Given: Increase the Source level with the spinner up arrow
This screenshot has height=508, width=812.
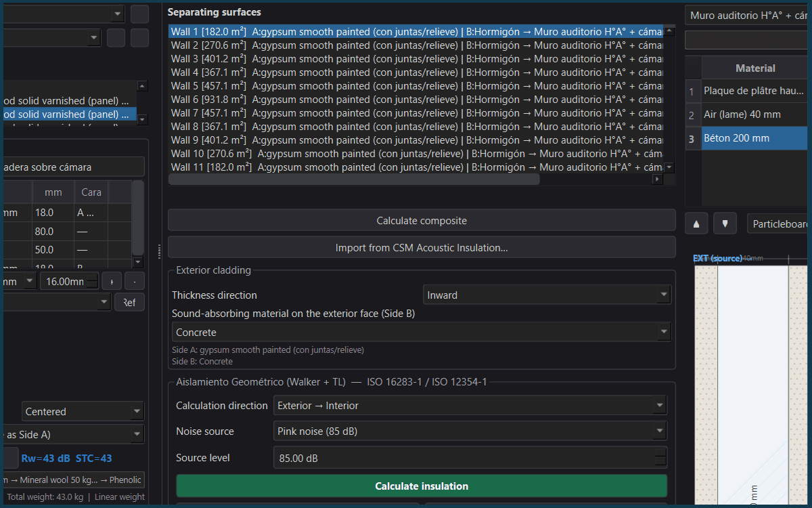Looking at the screenshot, I should pos(660,453).
